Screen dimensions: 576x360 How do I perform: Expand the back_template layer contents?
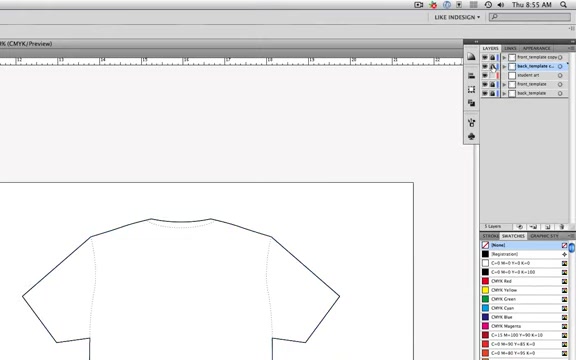(504, 93)
